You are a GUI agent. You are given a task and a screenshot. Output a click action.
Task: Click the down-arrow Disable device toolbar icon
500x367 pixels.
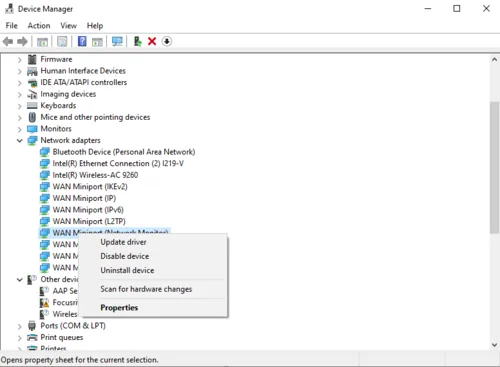(167, 41)
